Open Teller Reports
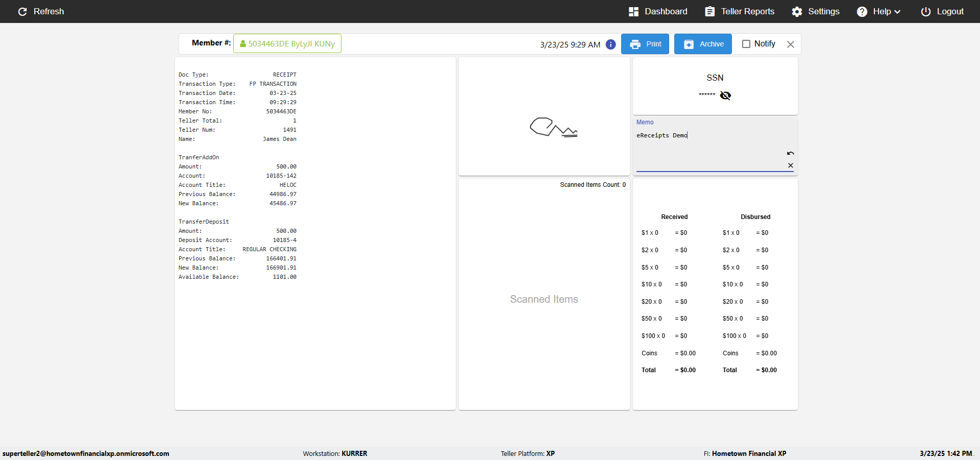Screen dimensions: 980x460 pos(740,11)
